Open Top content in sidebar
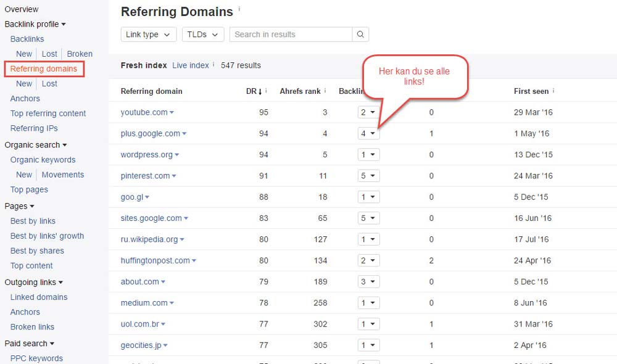Image resolution: width=617 pixels, height=364 pixels. click(x=31, y=266)
